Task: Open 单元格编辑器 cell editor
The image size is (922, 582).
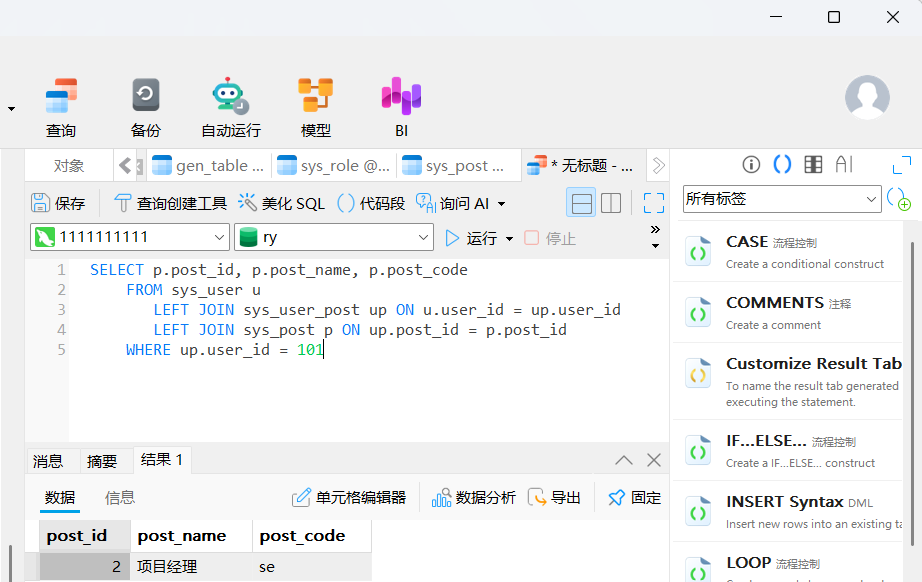Action: [349, 498]
